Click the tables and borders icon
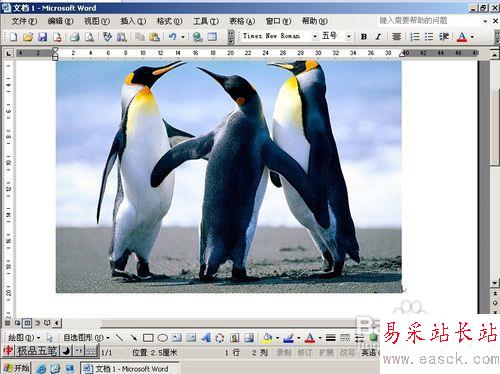Viewport: 500px width, 374px height. coord(212,37)
